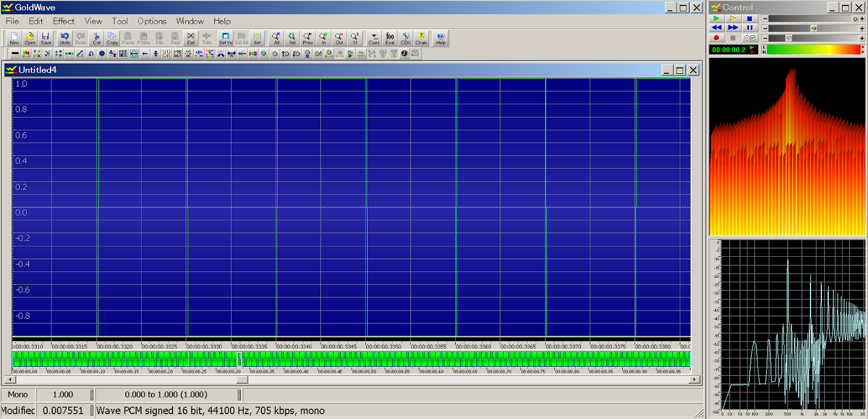
Task: Click the red Record button in Control
Action: click(717, 38)
